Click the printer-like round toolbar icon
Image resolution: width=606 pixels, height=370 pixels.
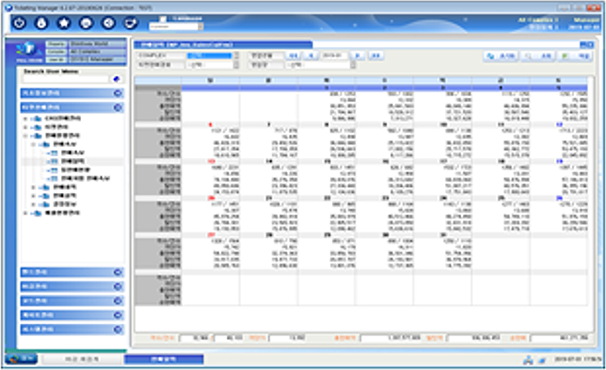(x=86, y=23)
